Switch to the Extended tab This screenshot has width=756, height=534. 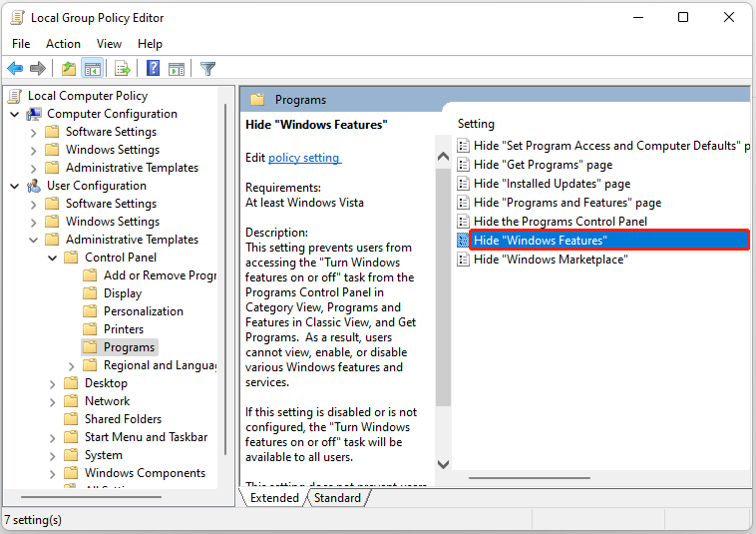pyautogui.click(x=274, y=498)
